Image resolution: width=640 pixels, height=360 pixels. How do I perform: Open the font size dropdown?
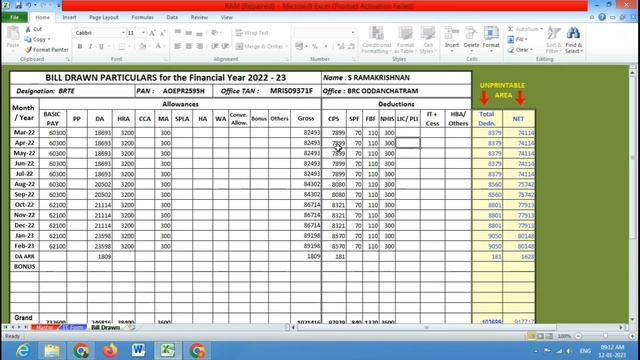click(x=143, y=33)
